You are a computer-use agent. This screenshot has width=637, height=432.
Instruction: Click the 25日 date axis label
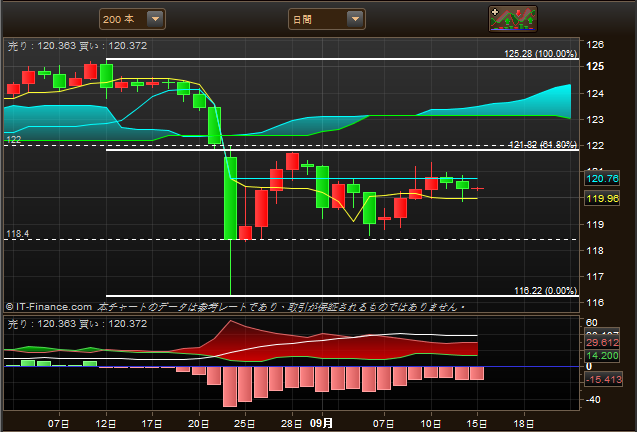245,424
